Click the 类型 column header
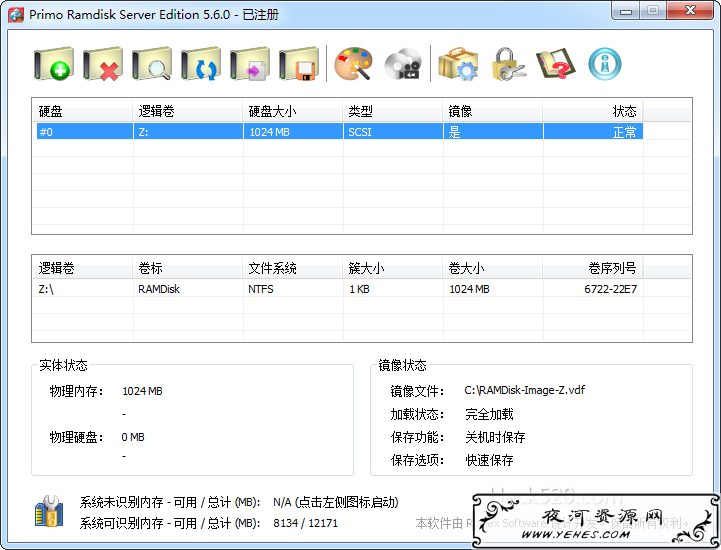 (x=392, y=111)
